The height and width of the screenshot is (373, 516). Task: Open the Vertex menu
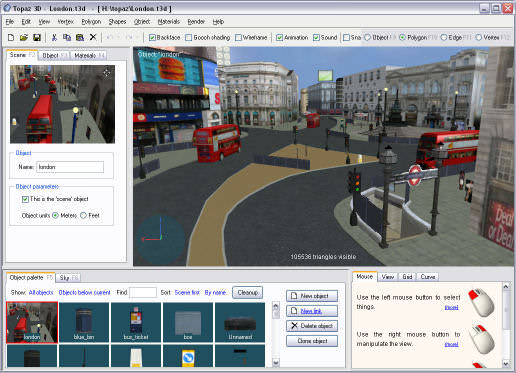coord(65,22)
